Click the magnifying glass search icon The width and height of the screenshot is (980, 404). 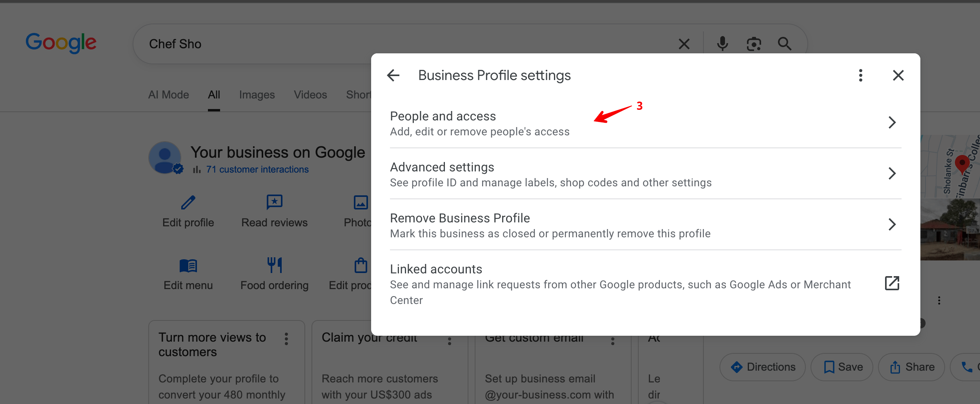point(785,44)
